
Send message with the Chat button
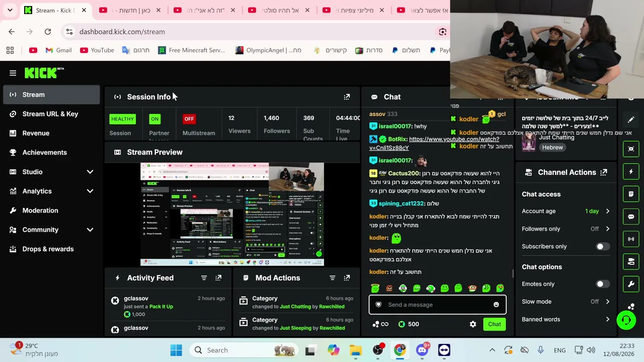click(x=495, y=324)
